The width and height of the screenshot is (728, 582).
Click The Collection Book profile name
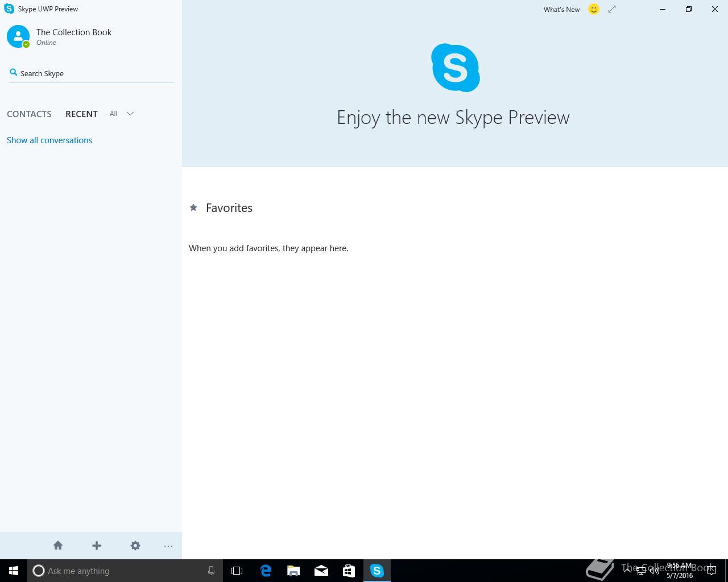(74, 32)
